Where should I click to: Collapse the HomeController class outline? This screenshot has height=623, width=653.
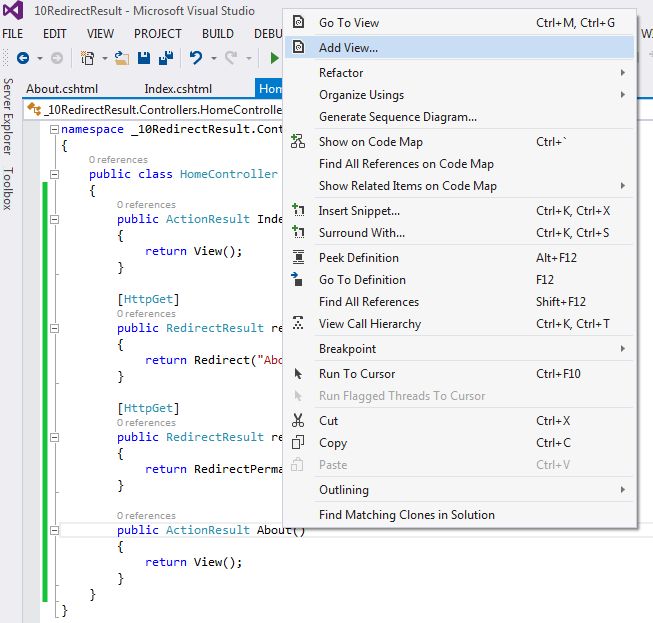coord(54,174)
